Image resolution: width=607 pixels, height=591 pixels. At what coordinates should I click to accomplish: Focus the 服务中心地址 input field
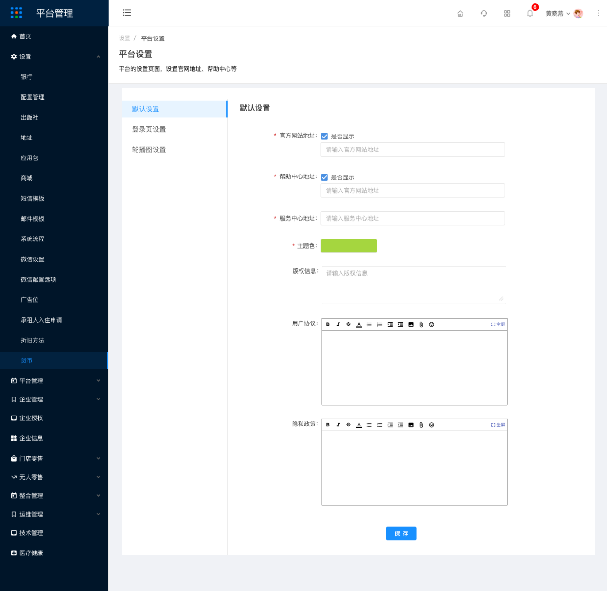point(413,218)
